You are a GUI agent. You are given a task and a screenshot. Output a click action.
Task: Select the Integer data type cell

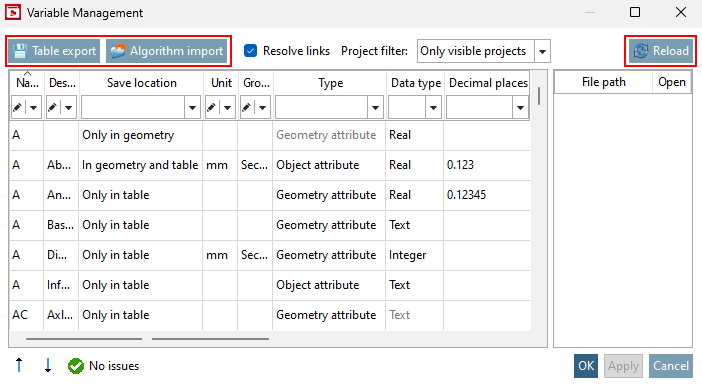[x=415, y=255]
